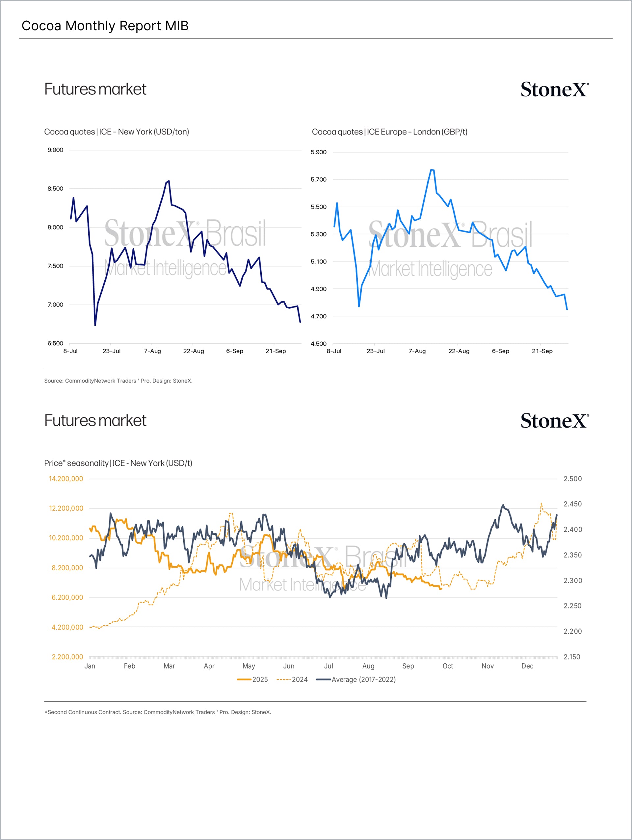Screen dimensions: 632x840
Task: Click the Second Continuous Contract footnote
Action: pyautogui.click(x=157, y=712)
